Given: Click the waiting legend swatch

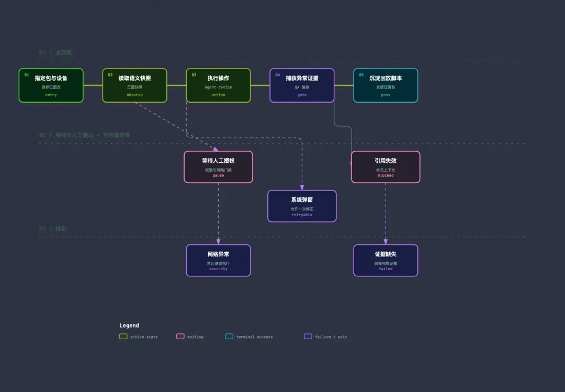Looking at the screenshot, I should [180, 337].
